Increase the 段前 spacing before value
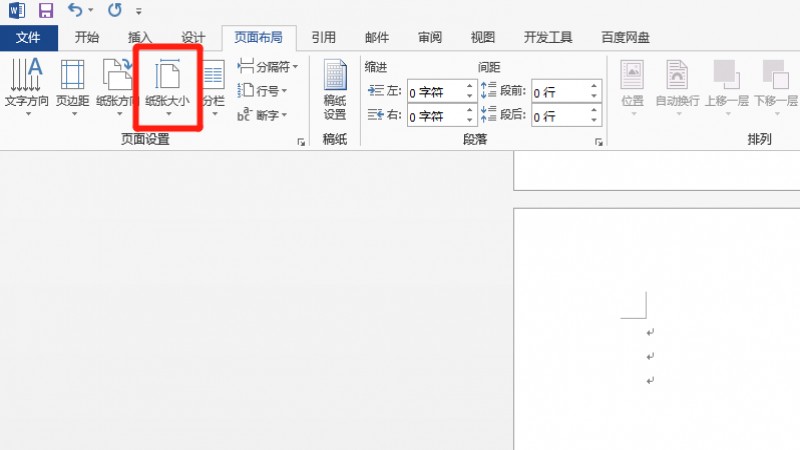The image size is (800, 450). click(594, 86)
